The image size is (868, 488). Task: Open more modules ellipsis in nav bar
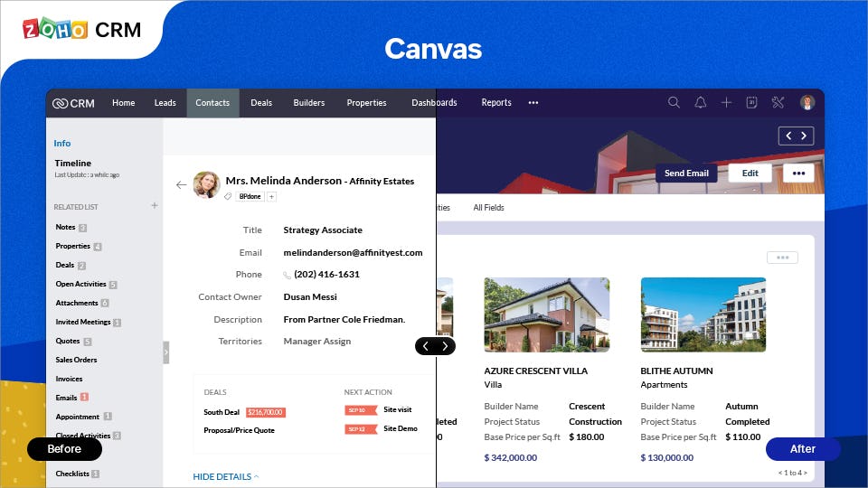[533, 103]
